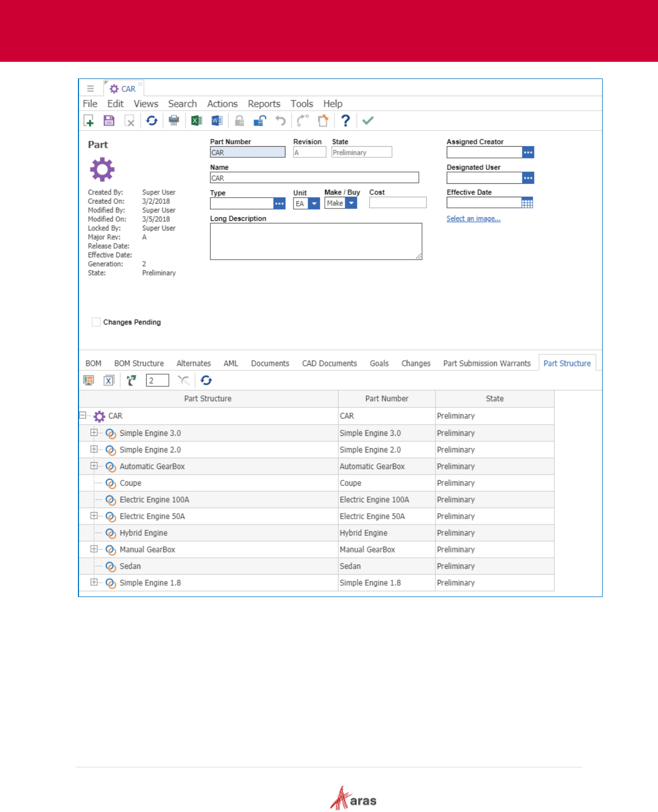Refresh the item using the main toolbar icon

click(x=152, y=121)
